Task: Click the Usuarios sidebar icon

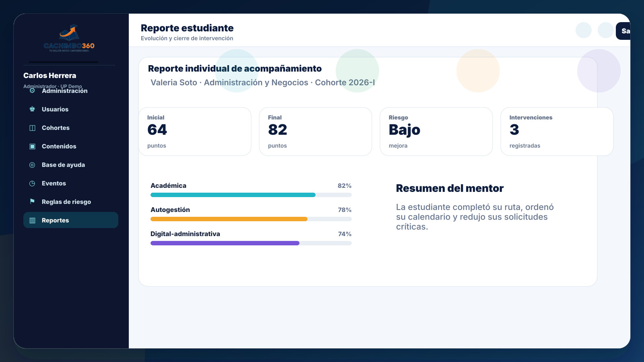Action: coord(32,109)
